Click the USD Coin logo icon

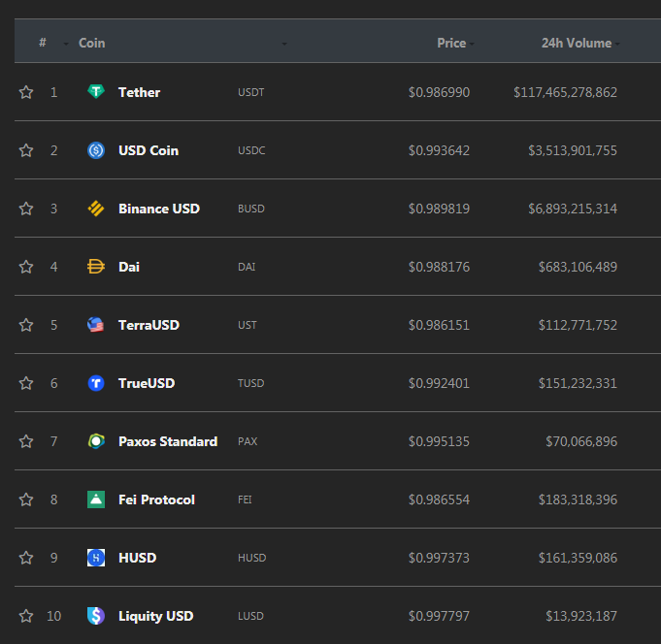point(96,150)
